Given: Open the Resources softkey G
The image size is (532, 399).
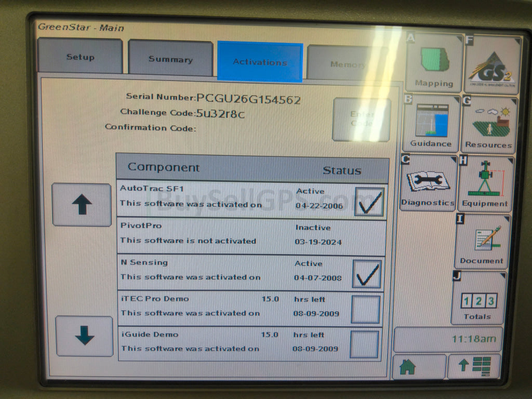Looking at the screenshot, I should pyautogui.click(x=488, y=125).
